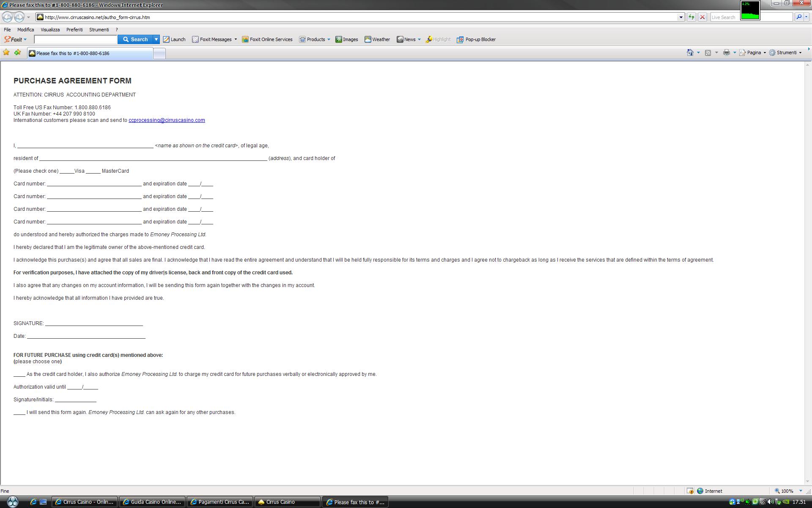The height and width of the screenshot is (508, 812).
Task: Click the browser Forward arrow button
Action: pos(19,17)
